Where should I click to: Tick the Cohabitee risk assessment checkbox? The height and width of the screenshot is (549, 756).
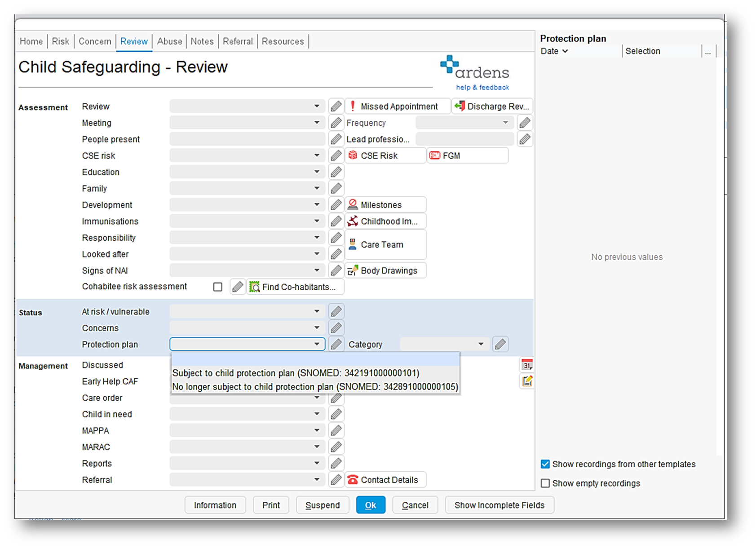(x=218, y=287)
